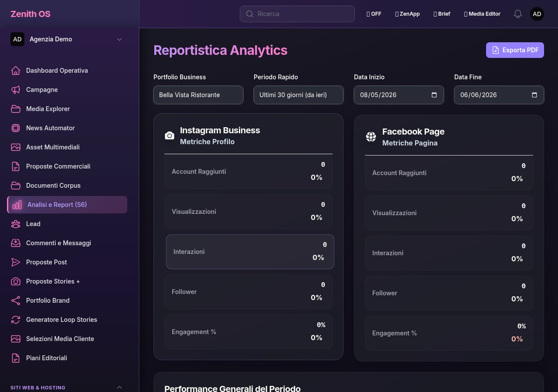This screenshot has height=392, width=558.
Task: Select Facebook Visualizzazioni metric card
Action: click(x=449, y=213)
